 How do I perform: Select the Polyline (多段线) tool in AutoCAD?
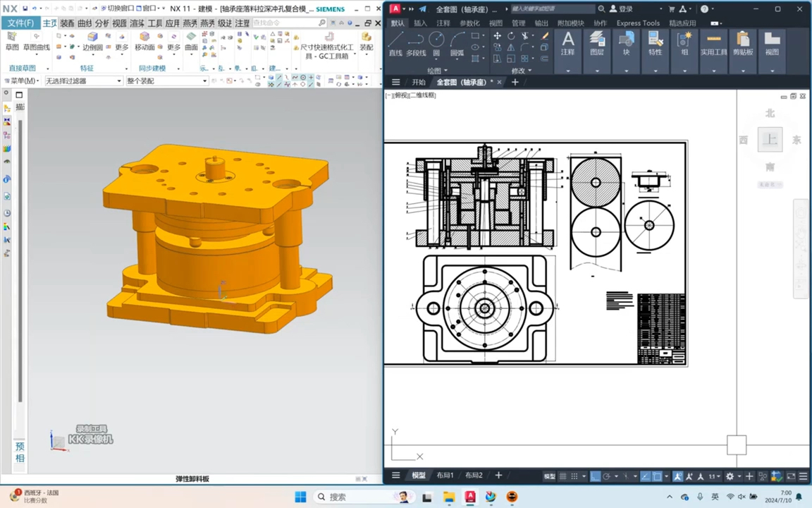(416, 44)
